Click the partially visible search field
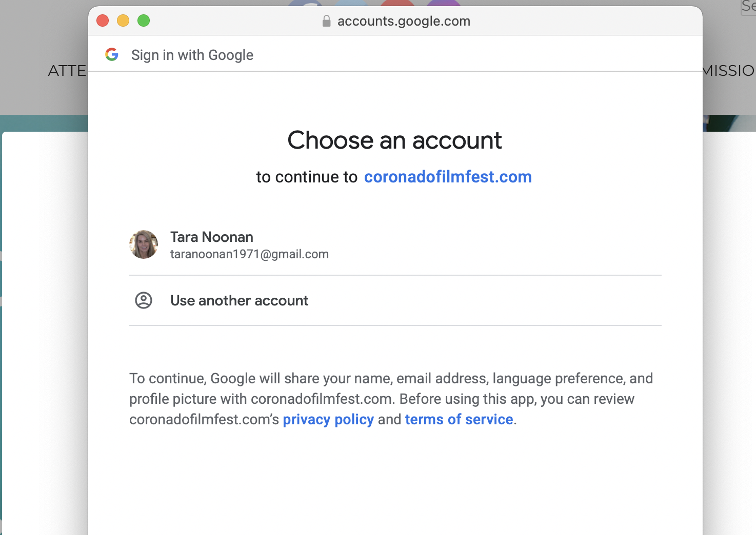756x535 pixels. (749, 7)
